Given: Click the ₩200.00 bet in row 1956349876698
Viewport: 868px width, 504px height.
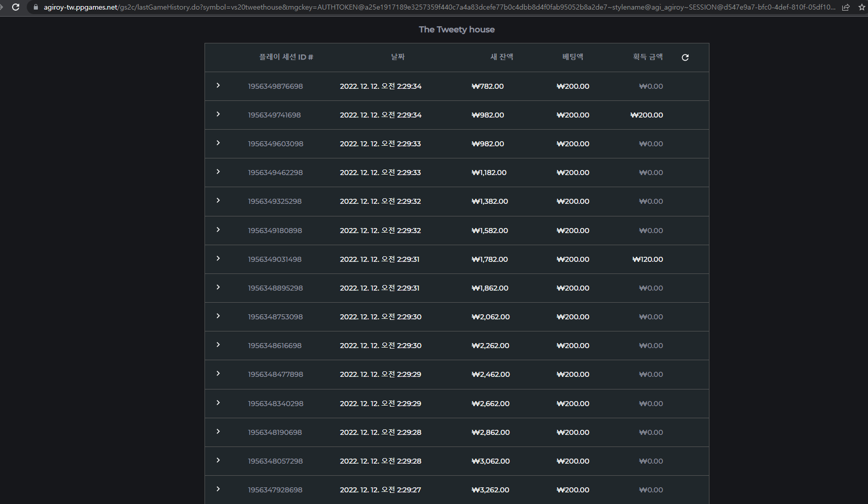Looking at the screenshot, I should [x=573, y=86].
